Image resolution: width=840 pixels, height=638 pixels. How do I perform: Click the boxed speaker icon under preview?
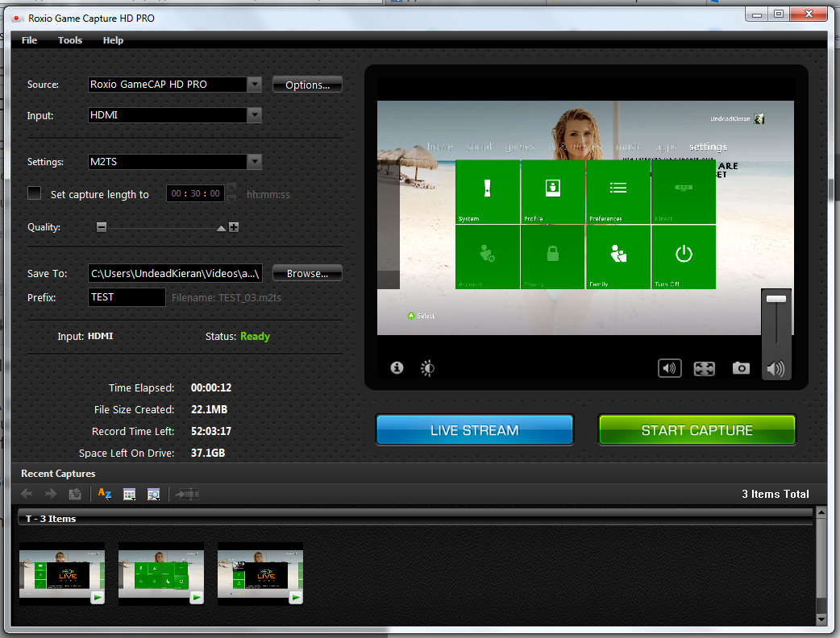pyautogui.click(x=669, y=368)
